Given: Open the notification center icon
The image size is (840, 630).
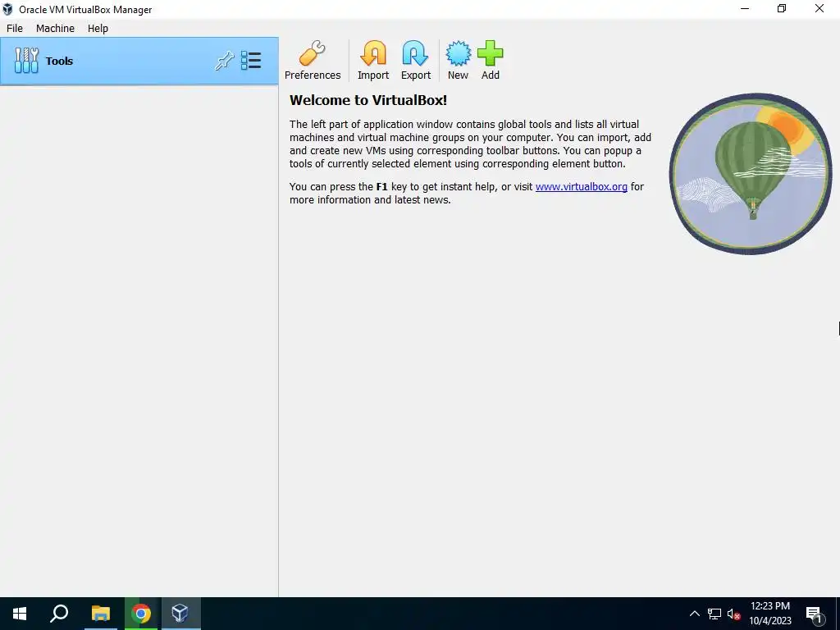Looking at the screenshot, I should tap(815, 614).
